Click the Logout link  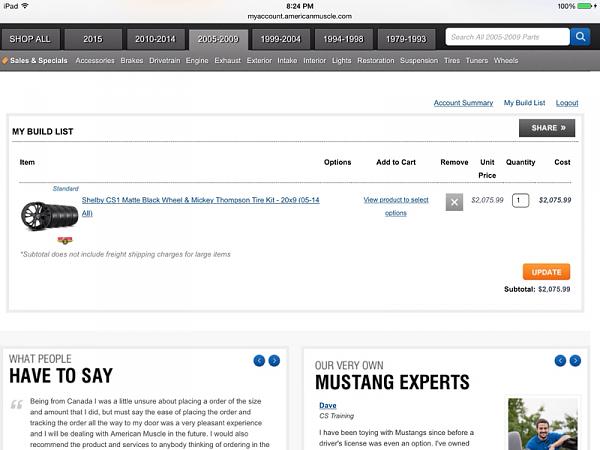pos(567,103)
